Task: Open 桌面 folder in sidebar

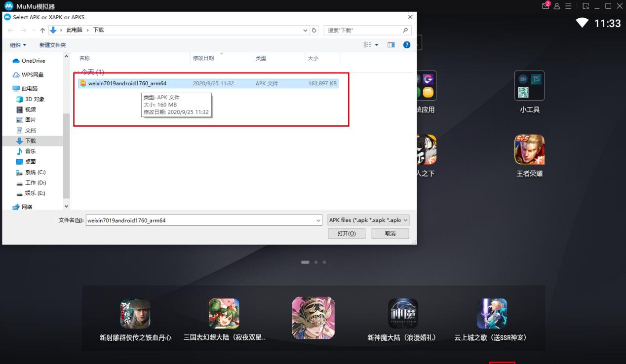Action: tap(26, 161)
